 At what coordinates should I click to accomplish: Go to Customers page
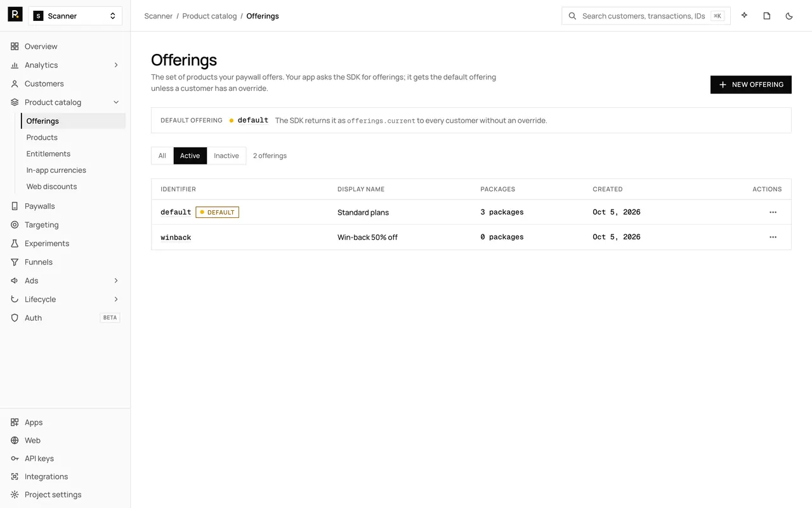coord(65,84)
